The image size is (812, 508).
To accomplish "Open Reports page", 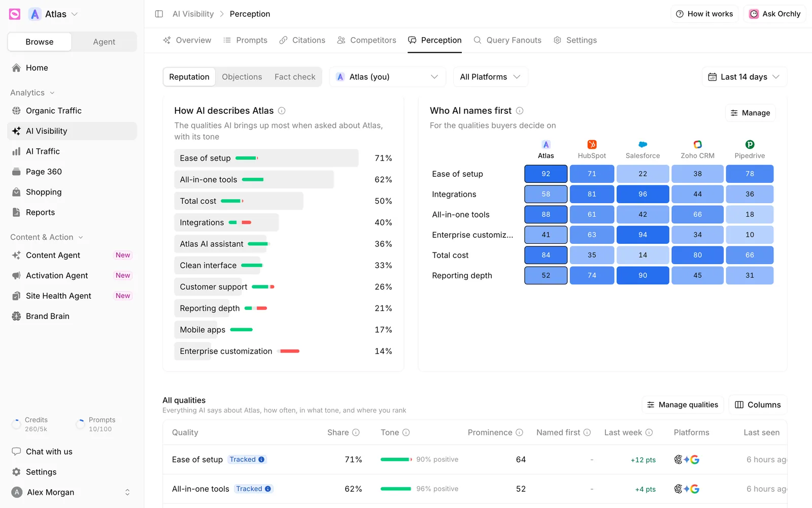I will tap(72, 212).
